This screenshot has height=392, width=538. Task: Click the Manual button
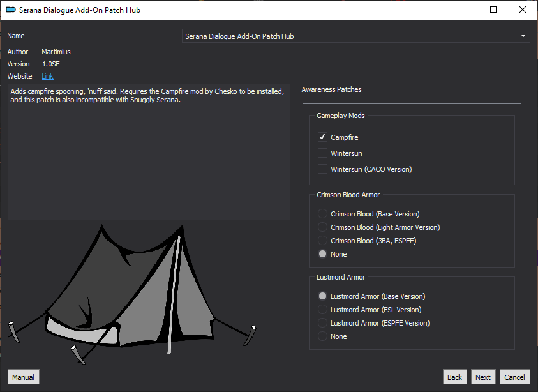pos(24,377)
